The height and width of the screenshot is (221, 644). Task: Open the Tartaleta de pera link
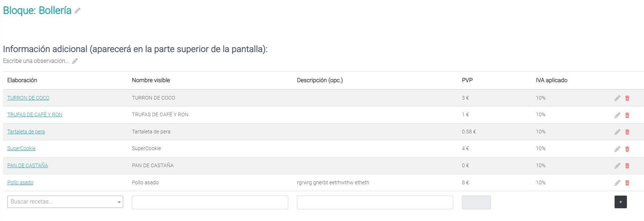pyautogui.click(x=26, y=132)
